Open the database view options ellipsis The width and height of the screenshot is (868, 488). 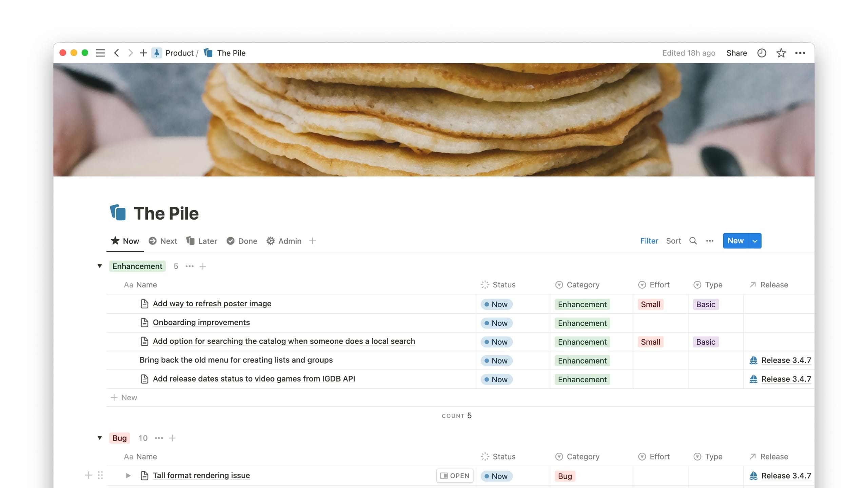pyautogui.click(x=710, y=241)
